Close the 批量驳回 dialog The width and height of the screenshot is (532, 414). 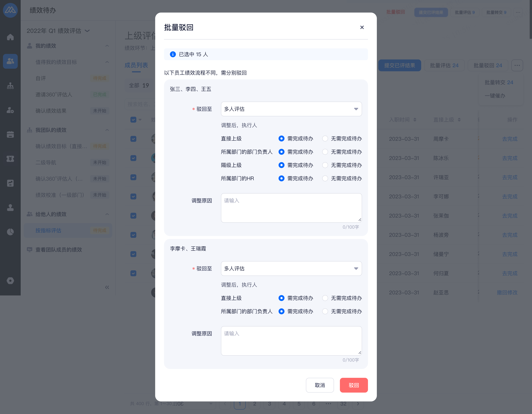(362, 27)
